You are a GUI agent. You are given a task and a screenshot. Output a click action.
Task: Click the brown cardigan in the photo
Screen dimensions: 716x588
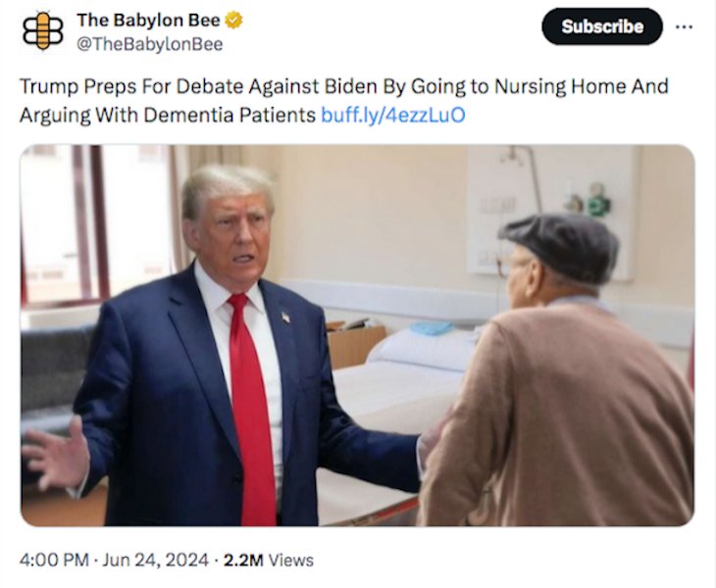coord(556,413)
